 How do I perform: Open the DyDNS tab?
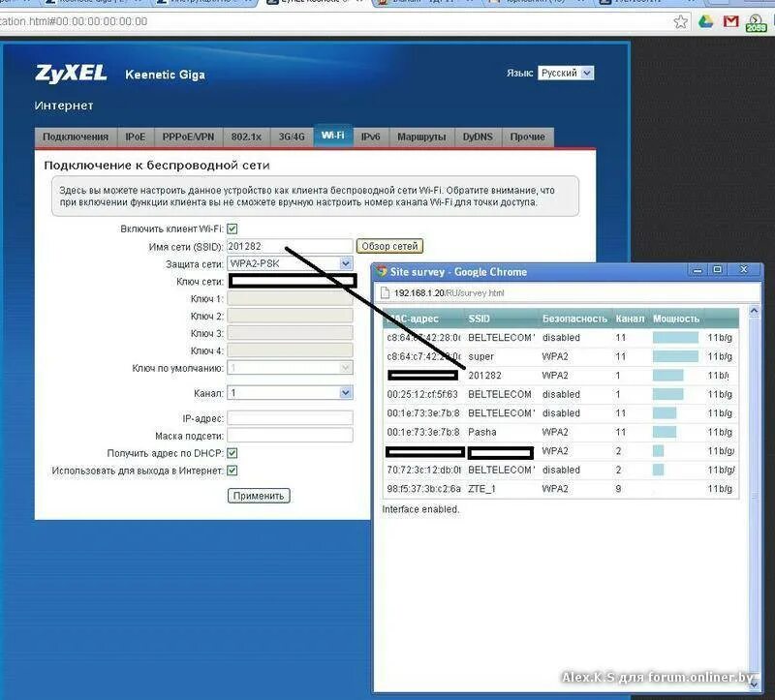(478, 137)
